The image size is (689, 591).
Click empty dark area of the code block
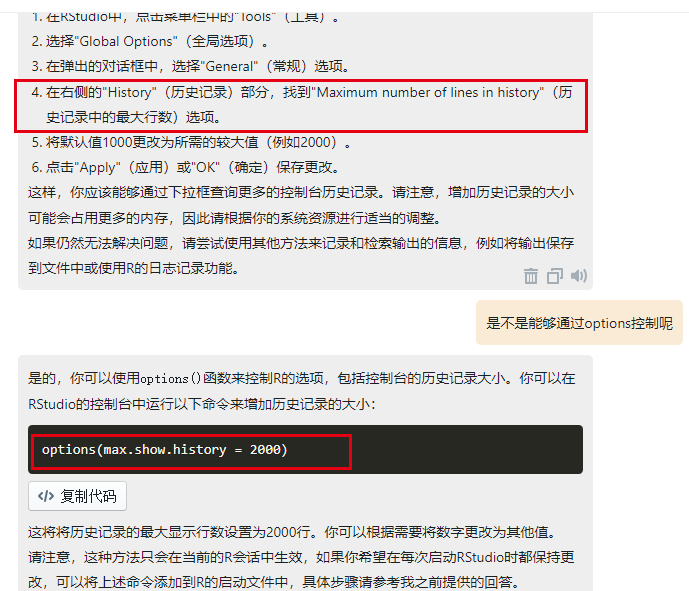[x=466, y=450]
